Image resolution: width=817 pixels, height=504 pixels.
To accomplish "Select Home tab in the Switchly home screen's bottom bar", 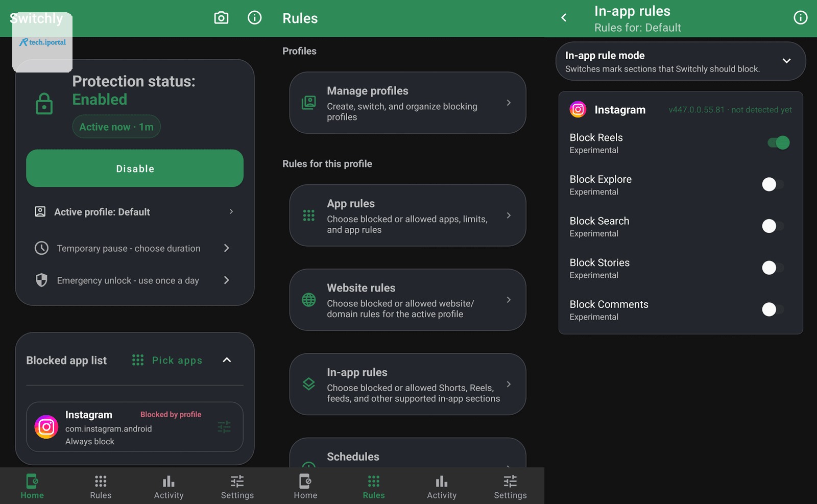I will (32, 486).
